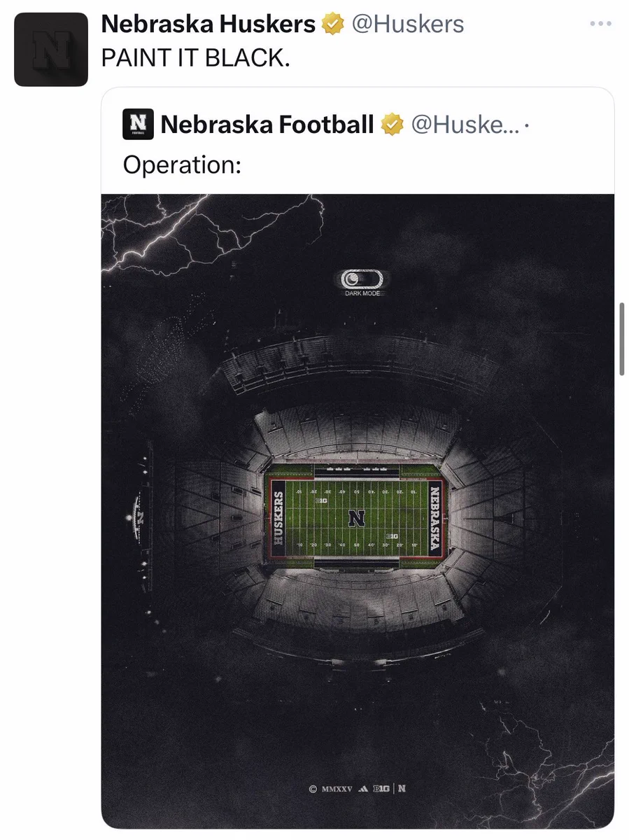Screen dimensions: 629x840
Task: Toggle the Dark Mode switch in image
Action: 362,280
